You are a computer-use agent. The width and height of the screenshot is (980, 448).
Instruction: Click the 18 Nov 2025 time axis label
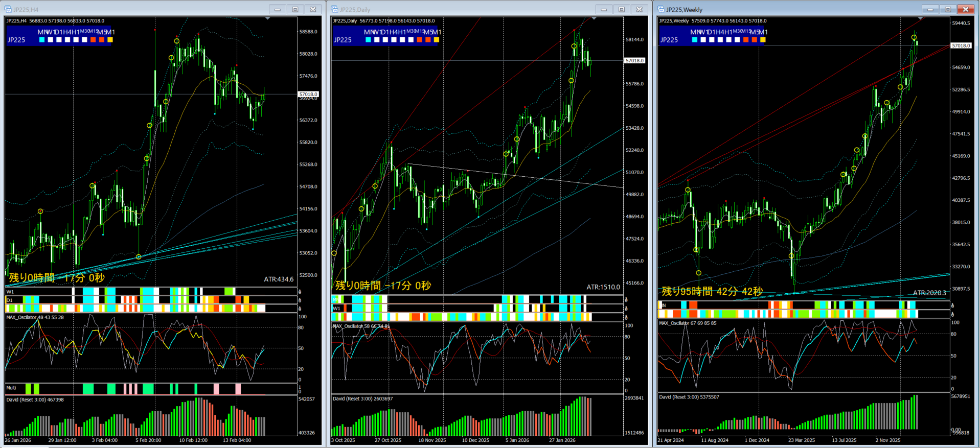(432, 440)
